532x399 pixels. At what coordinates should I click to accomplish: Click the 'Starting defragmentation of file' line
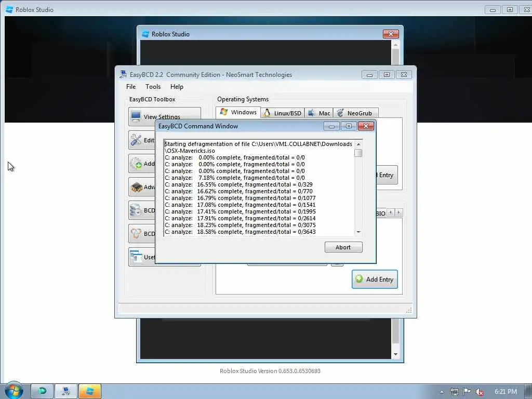[258, 144]
